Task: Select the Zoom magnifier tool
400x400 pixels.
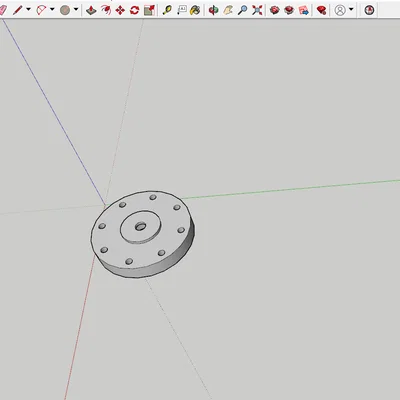Action: coord(242,10)
